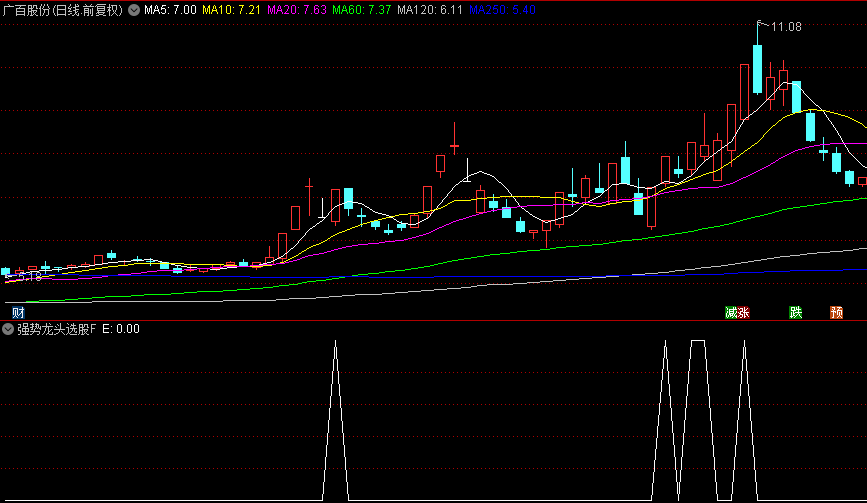Click the green 跌 event marker
The image size is (867, 503).
796,313
